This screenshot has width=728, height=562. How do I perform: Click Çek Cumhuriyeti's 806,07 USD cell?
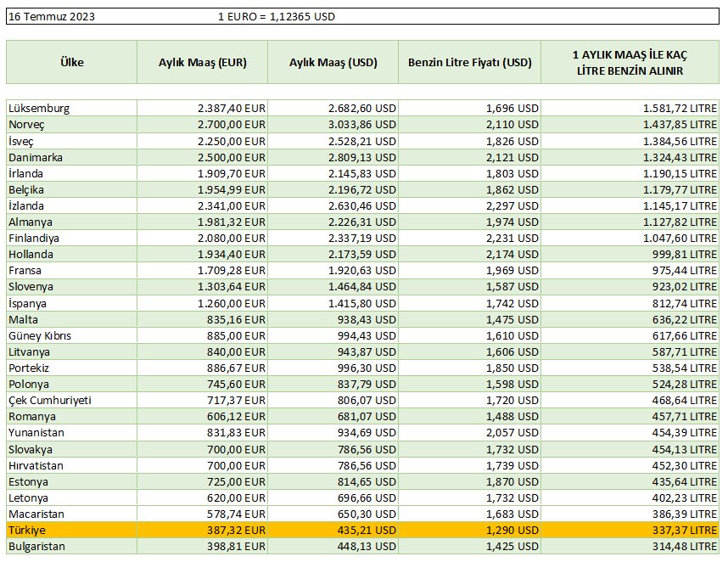[x=333, y=401]
